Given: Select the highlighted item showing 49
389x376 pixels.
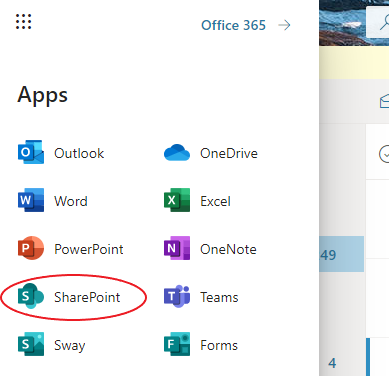Looking at the screenshot, I should pyautogui.click(x=341, y=254).
